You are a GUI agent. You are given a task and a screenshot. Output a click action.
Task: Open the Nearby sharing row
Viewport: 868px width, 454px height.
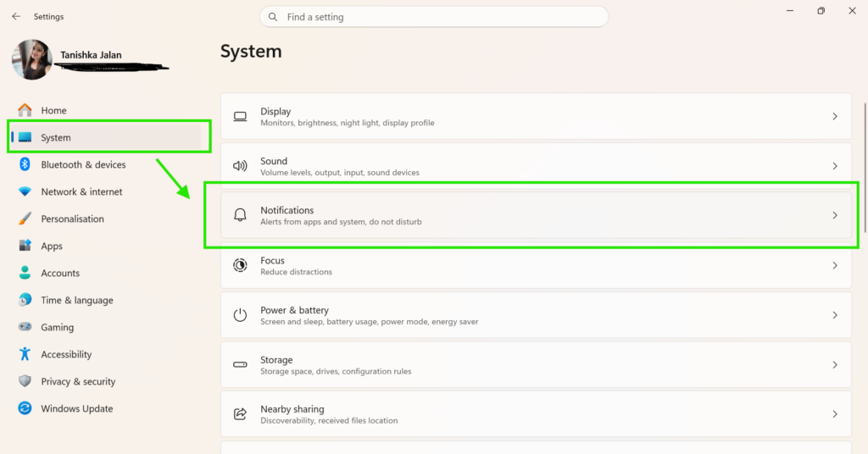point(536,413)
